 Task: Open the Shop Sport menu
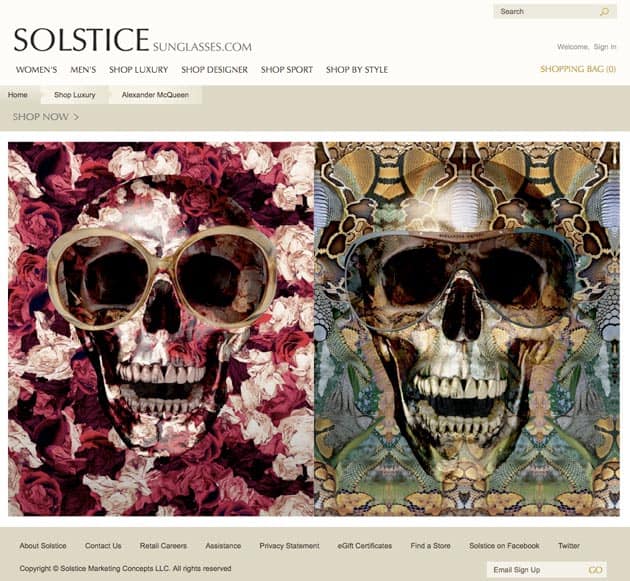point(287,70)
